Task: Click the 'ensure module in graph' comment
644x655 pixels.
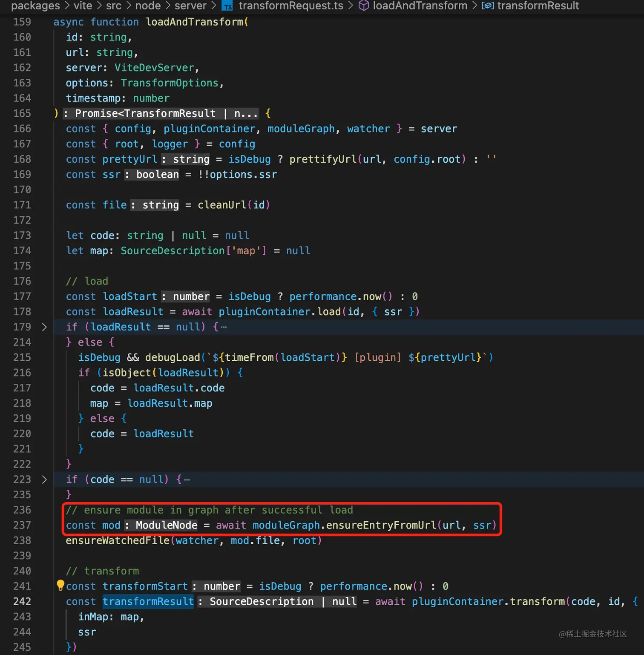Action: (209, 510)
